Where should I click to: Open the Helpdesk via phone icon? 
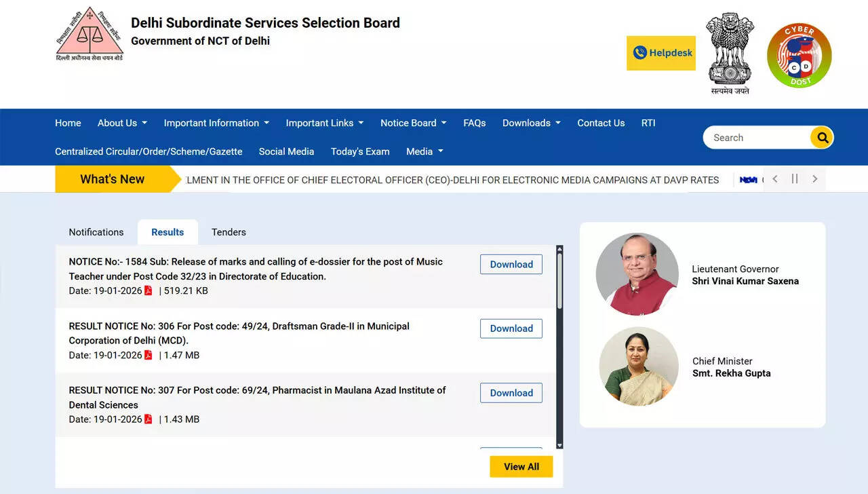tap(639, 52)
